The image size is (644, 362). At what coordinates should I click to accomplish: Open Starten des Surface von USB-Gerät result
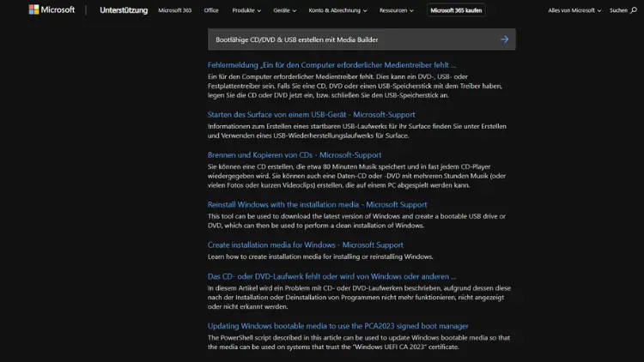coord(312,114)
